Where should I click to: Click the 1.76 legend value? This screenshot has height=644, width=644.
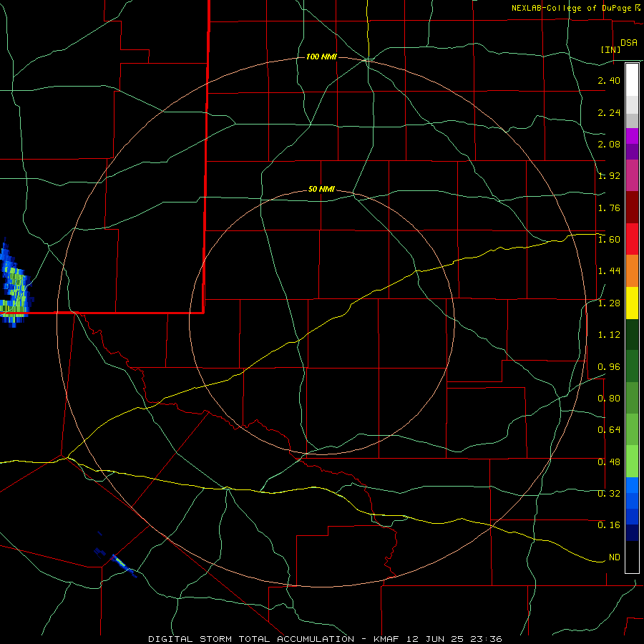(609, 208)
